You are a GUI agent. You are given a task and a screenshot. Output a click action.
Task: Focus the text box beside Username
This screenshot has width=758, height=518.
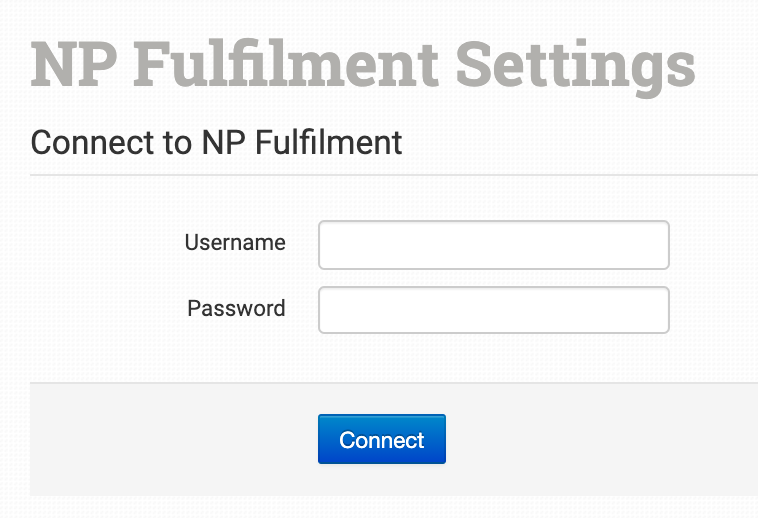pyautogui.click(x=493, y=245)
